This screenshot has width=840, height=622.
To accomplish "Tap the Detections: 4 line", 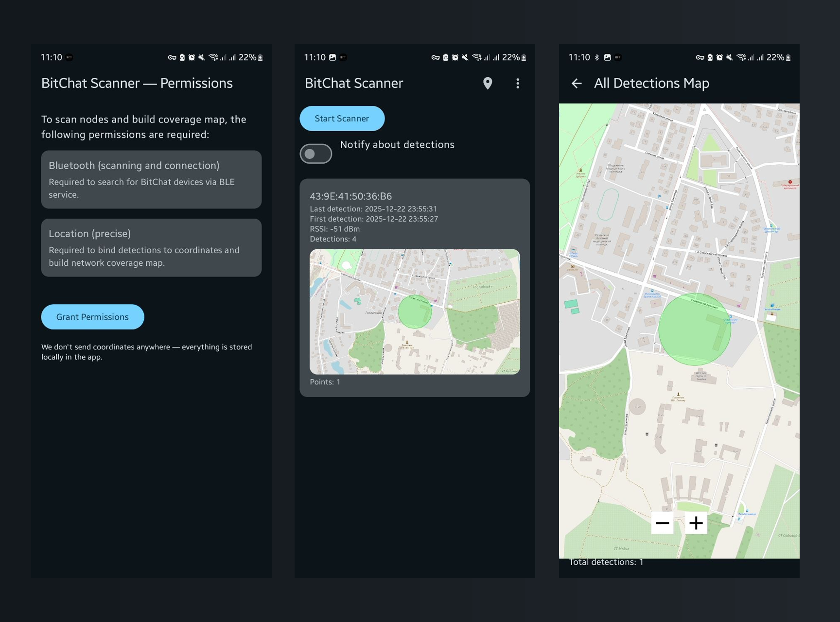I will pyautogui.click(x=333, y=239).
